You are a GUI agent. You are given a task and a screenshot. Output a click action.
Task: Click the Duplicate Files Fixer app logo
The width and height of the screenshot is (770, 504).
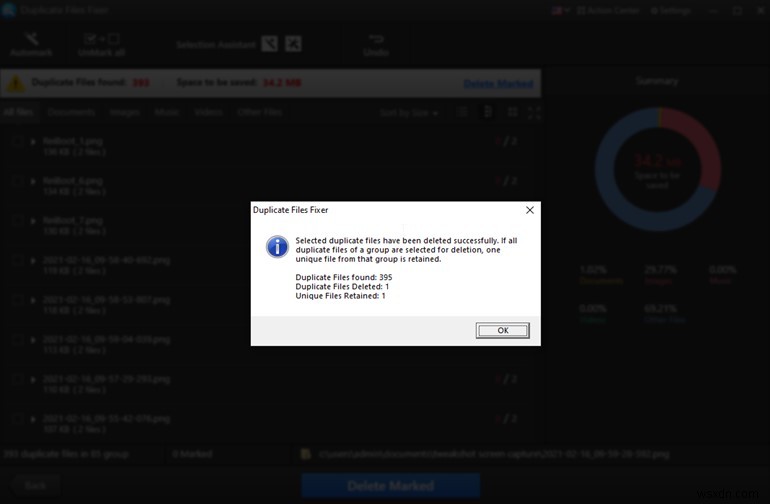(x=8, y=10)
